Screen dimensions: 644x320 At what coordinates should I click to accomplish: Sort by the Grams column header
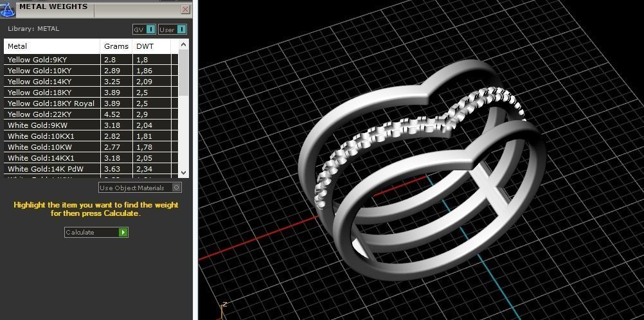click(116, 46)
